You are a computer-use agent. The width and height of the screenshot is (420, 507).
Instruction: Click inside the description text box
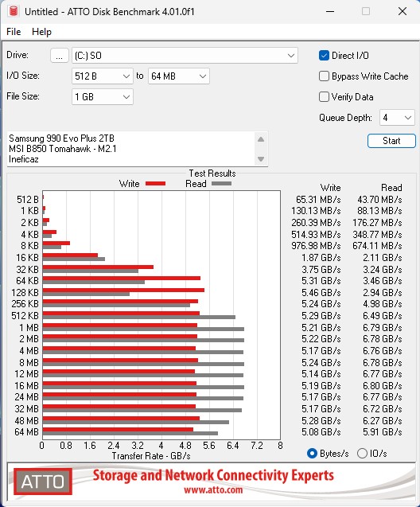(131, 149)
